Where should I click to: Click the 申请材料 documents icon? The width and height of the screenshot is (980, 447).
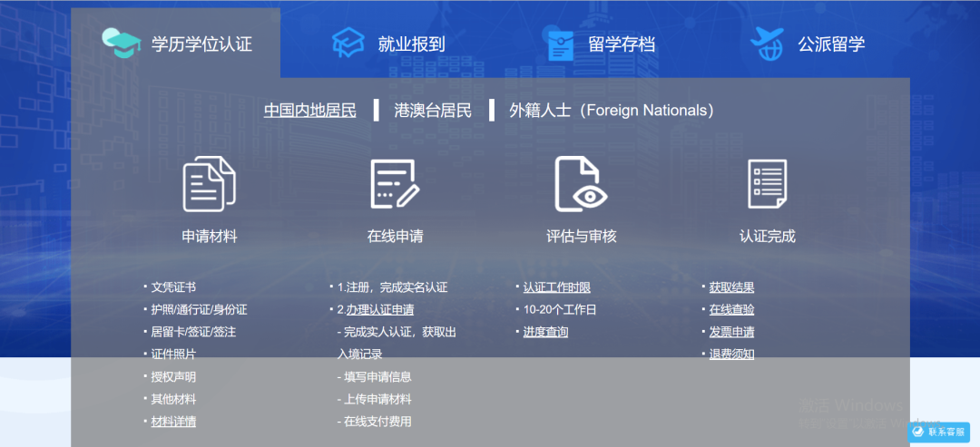tap(209, 184)
